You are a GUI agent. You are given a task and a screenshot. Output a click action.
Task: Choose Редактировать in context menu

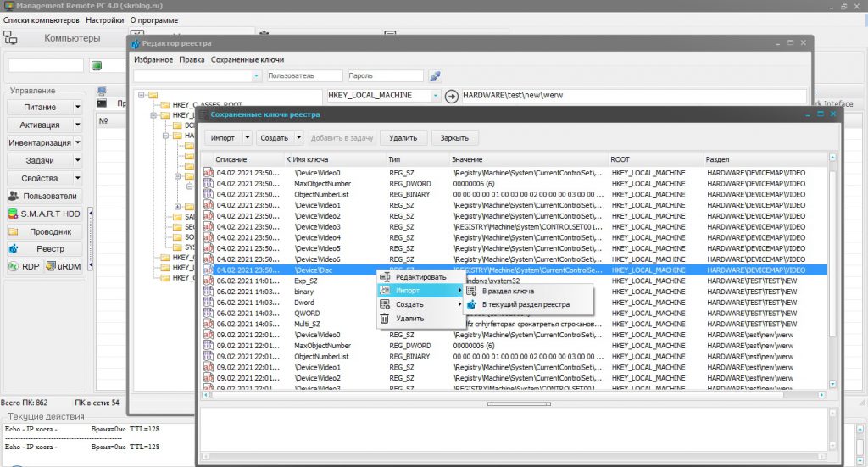tap(420, 276)
